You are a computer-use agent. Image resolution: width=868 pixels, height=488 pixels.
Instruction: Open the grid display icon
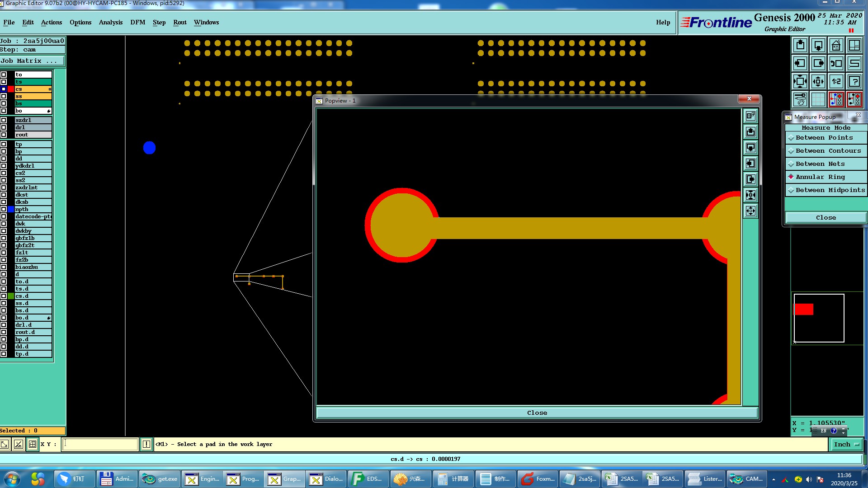[818, 99]
